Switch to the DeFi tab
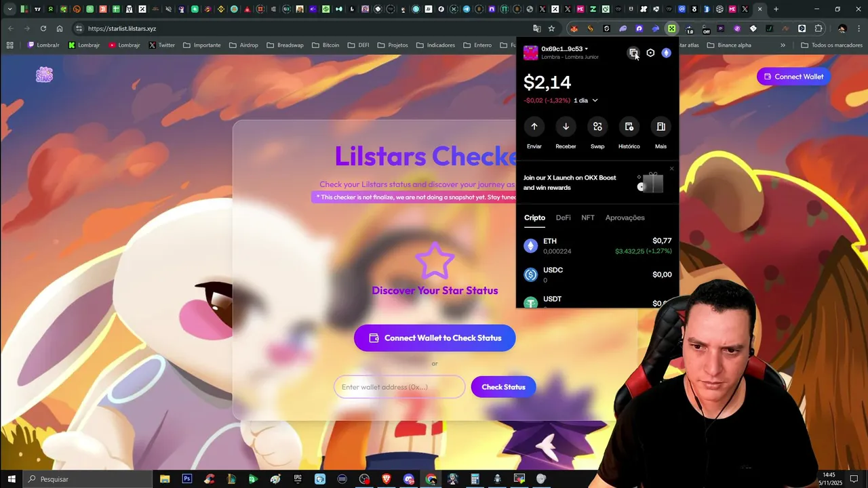 pyautogui.click(x=563, y=218)
